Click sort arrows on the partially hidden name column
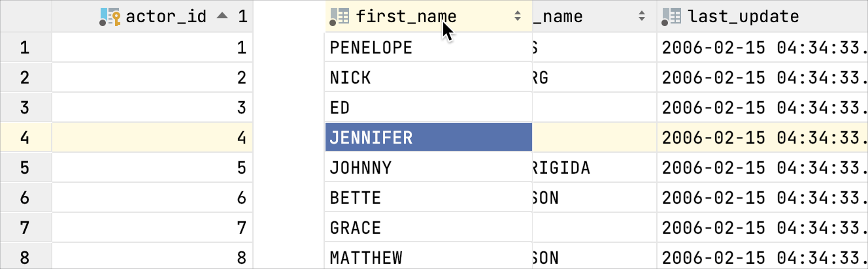Viewport: 868px width, 269px height. 642,16
